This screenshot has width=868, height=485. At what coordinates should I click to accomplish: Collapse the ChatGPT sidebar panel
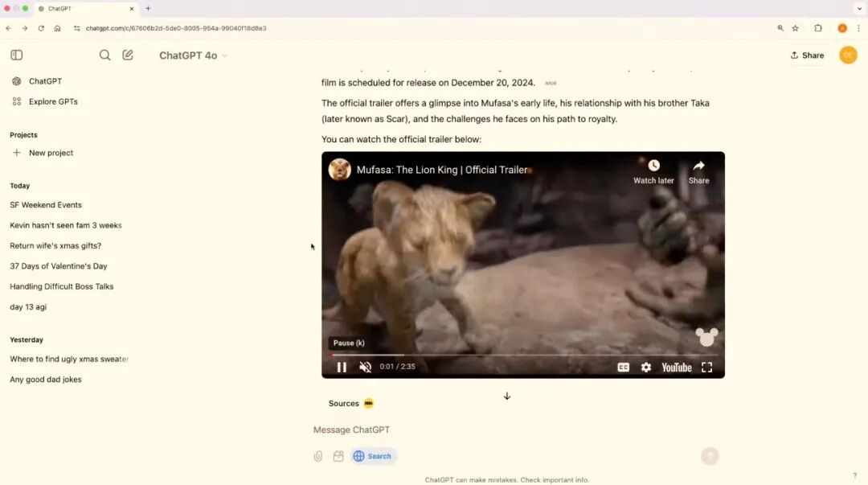[17, 55]
